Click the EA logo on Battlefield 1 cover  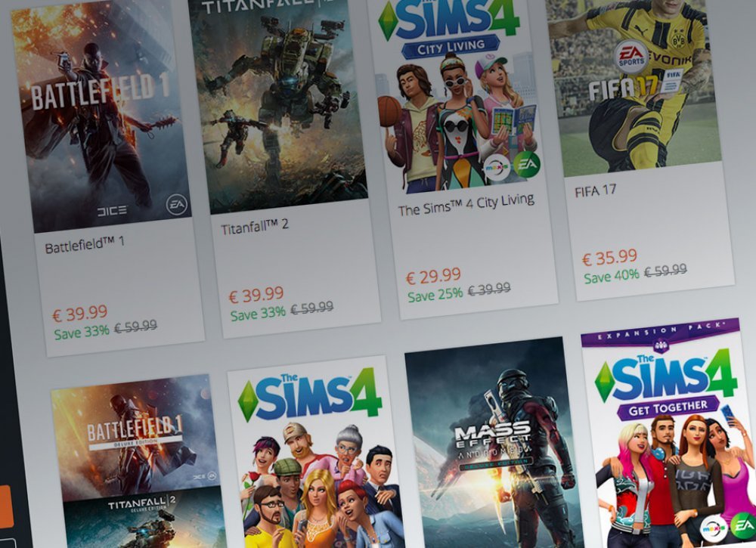[x=176, y=205]
